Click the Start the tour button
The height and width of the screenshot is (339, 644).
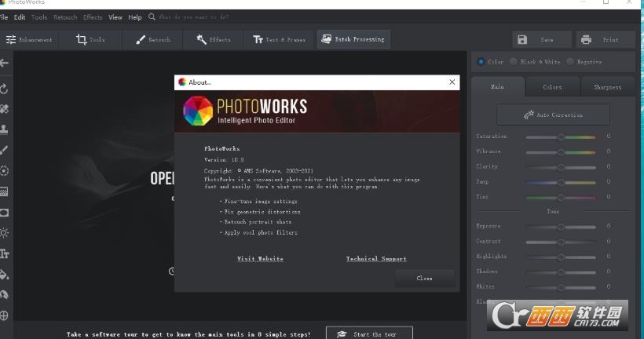point(369,334)
